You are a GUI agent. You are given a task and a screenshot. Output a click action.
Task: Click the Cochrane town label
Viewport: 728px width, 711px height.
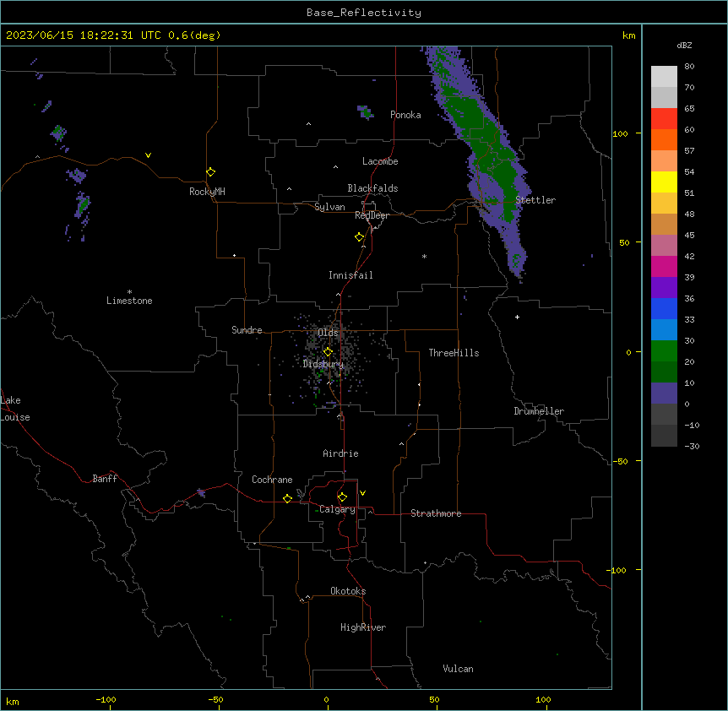272,480
